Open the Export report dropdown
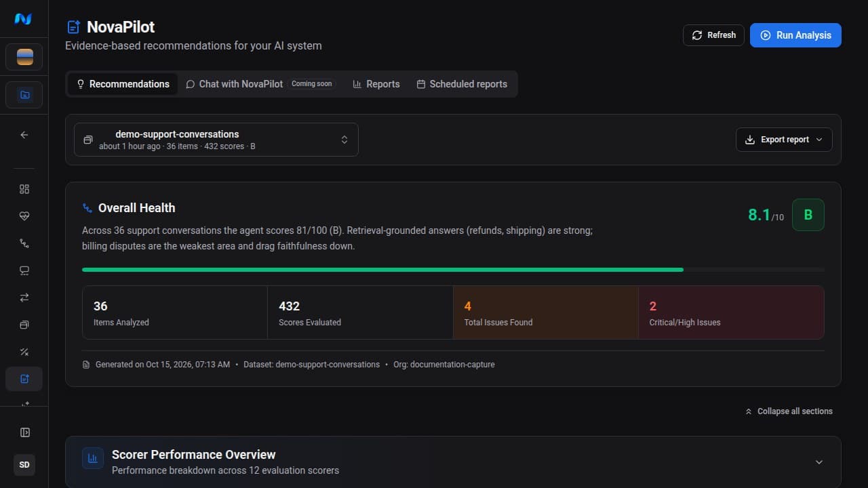This screenshot has height=488, width=868. [784, 140]
